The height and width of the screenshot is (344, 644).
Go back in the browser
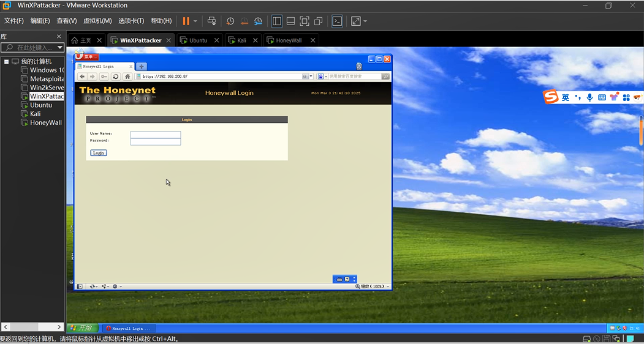coord(82,77)
